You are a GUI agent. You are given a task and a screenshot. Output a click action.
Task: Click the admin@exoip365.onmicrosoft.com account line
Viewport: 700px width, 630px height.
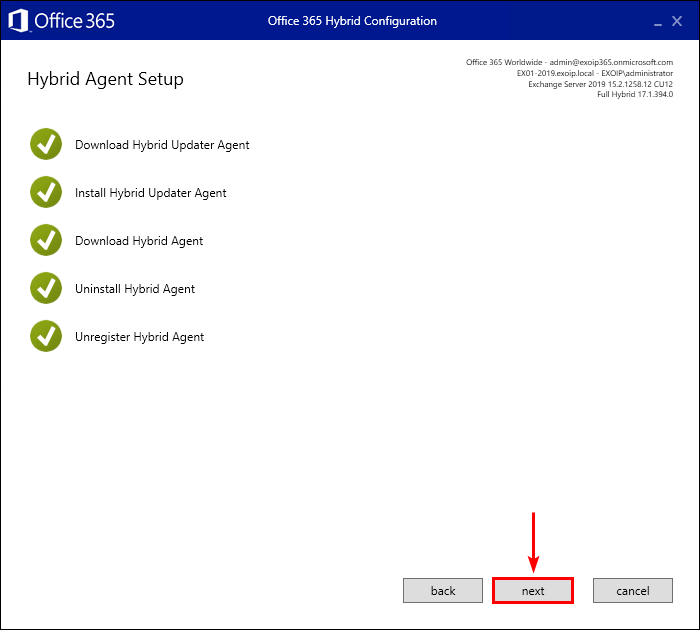[569, 62]
